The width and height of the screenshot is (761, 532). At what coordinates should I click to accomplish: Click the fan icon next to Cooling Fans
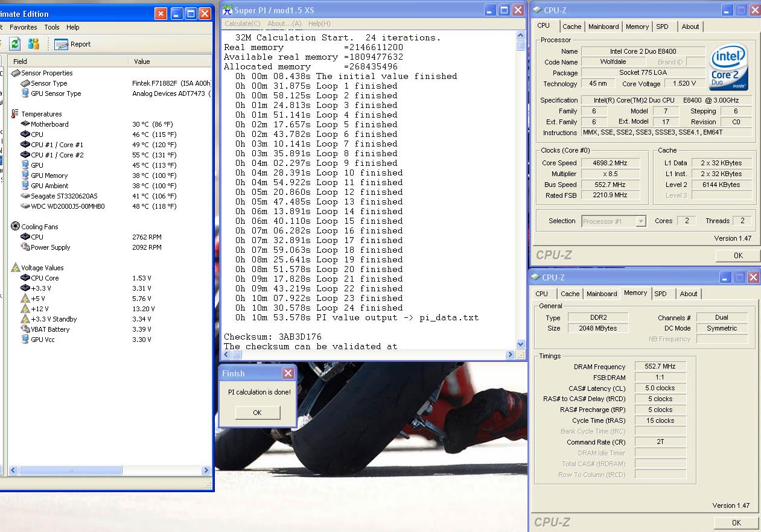[x=16, y=227]
